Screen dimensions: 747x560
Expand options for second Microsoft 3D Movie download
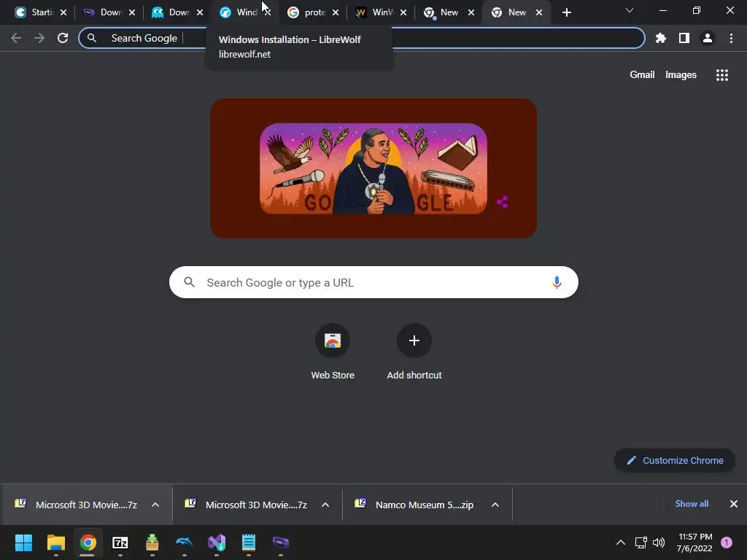[325, 505]
